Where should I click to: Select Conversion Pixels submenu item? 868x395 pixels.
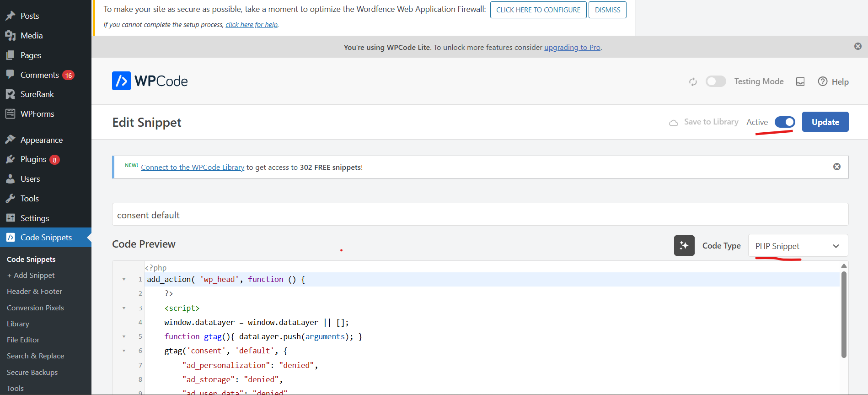35,308
